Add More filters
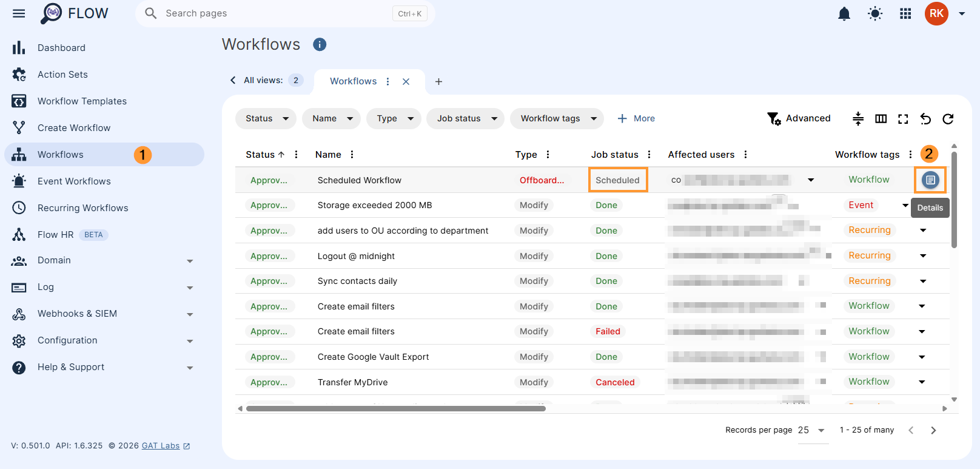Screen dimensions: 980x469 pos(636,118)
